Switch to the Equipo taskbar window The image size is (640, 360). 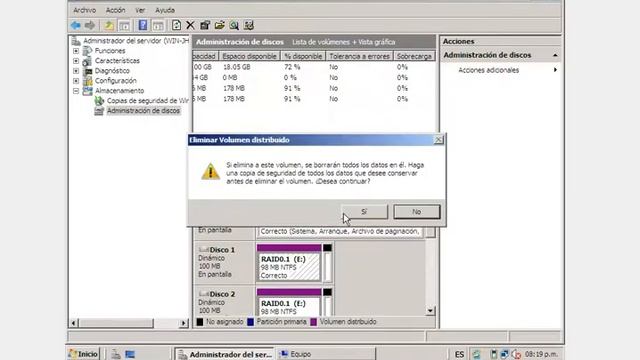tap(326, 354)
